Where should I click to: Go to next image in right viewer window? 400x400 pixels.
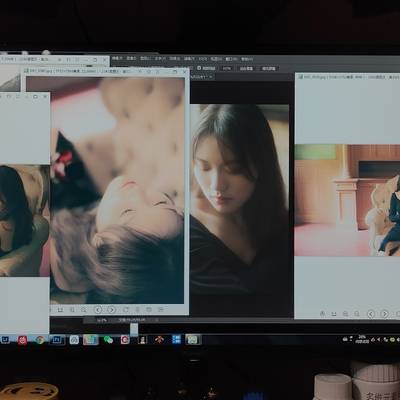tap(384, 314)
